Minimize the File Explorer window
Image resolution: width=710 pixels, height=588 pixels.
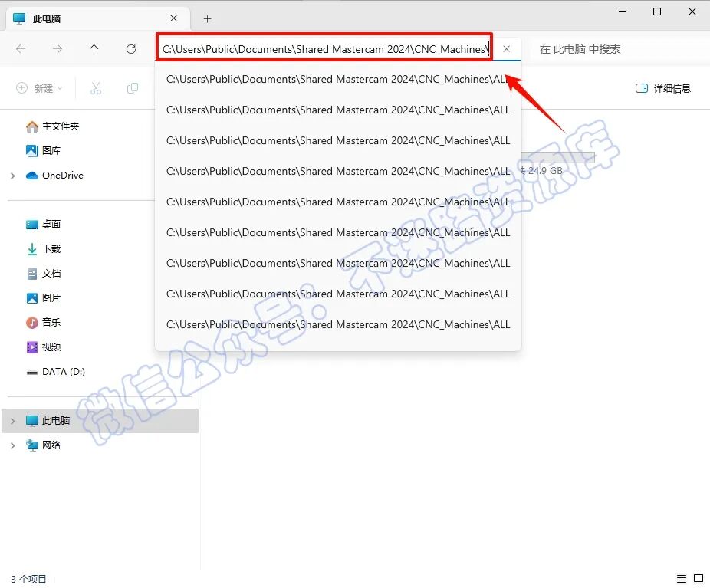pos(623,11)
